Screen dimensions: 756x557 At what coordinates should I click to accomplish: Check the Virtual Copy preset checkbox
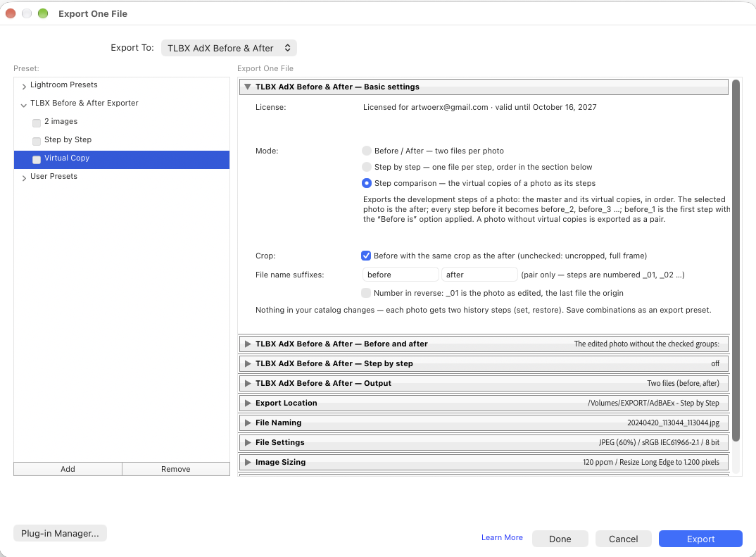pos(37,160)
